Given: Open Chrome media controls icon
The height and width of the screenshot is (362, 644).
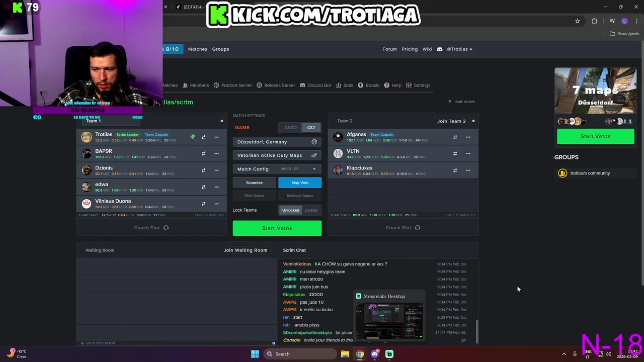Looking at the screenshot, I should tap(612, 21).
